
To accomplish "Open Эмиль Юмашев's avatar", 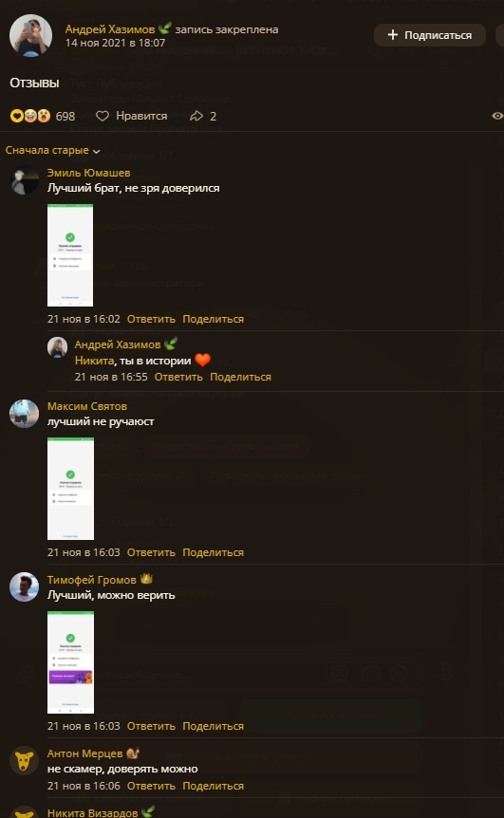I will [24, 180].
